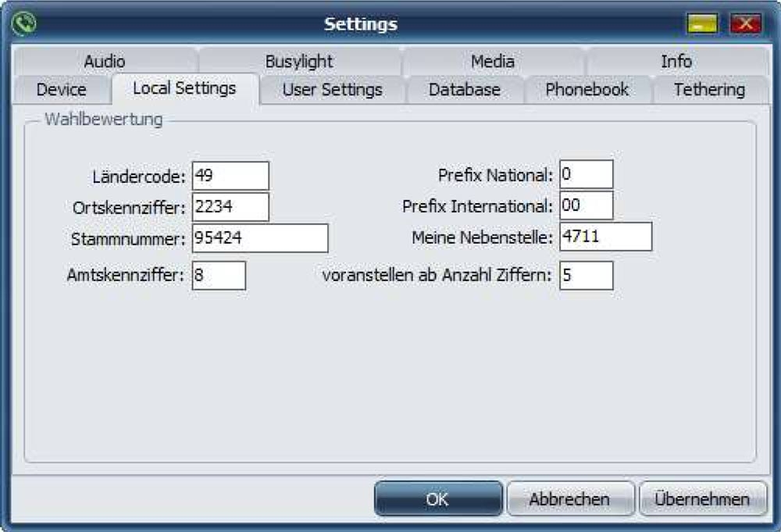This screenshot has width=781, height=532.
Task: Focus the Ortskennziffer field
Action: [230, 207]
